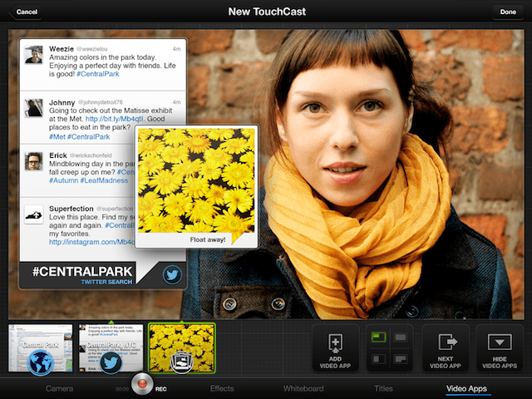The height and width of the screenshot is (399, 532).
Task: Click Twitter icon on CentralPark NYC thumbnail
Action: [111, 362]
